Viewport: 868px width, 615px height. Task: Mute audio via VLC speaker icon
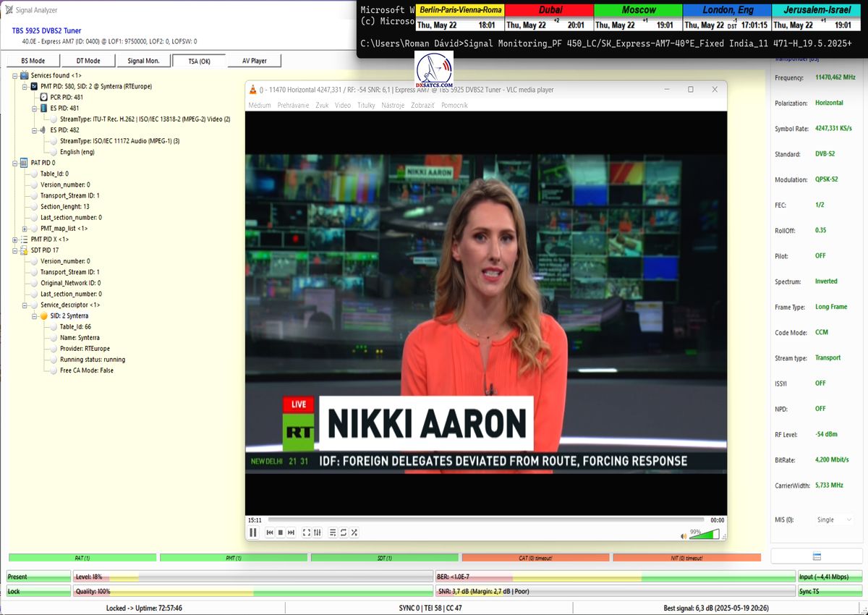click(x=683, y=536)
